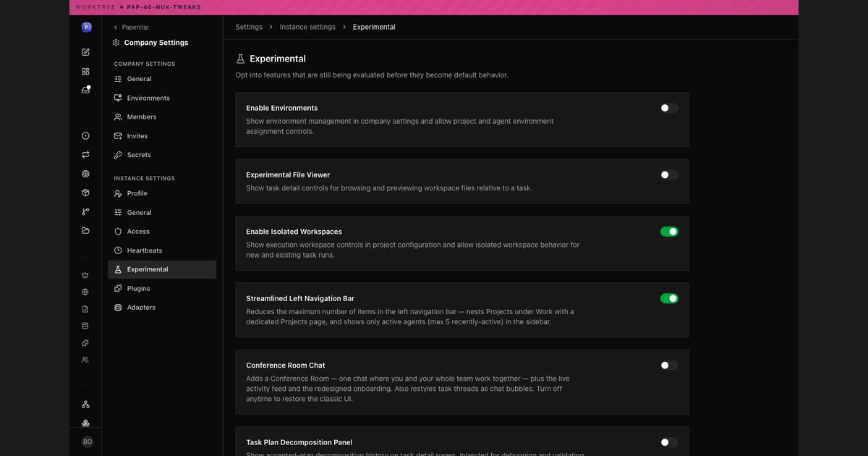Go back to Paperclip via the back chevron
Image resolution: width=868 pixels, height=456 pixels.
click(x=131, y=28)
